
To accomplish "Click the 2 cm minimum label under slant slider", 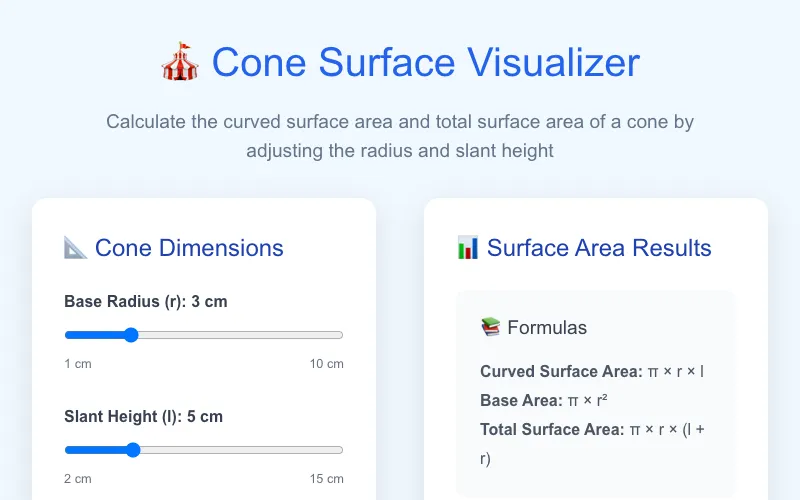I will point(78,479).
